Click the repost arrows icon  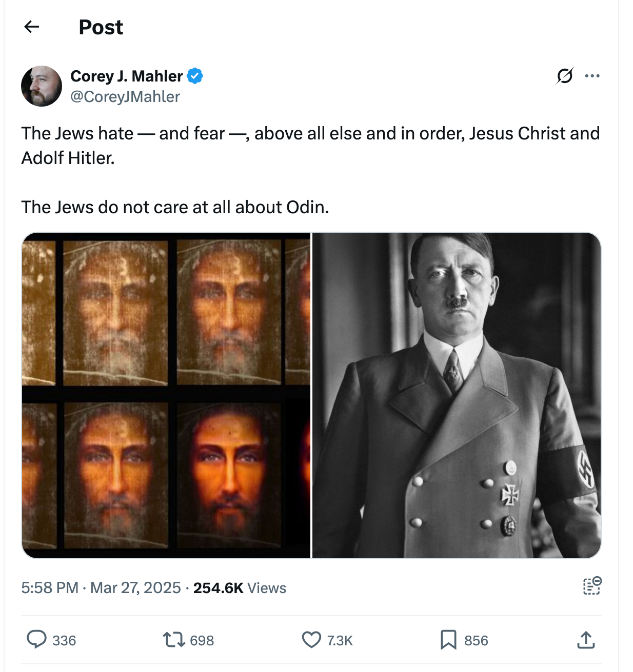click(173, 640)
